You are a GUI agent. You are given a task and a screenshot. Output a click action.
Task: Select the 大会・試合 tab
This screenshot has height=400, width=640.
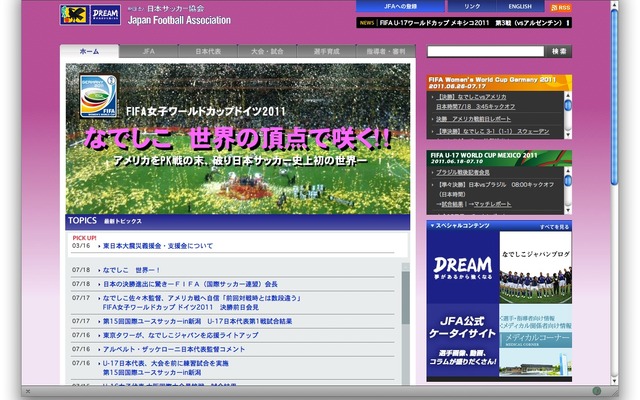pos(267,51)
